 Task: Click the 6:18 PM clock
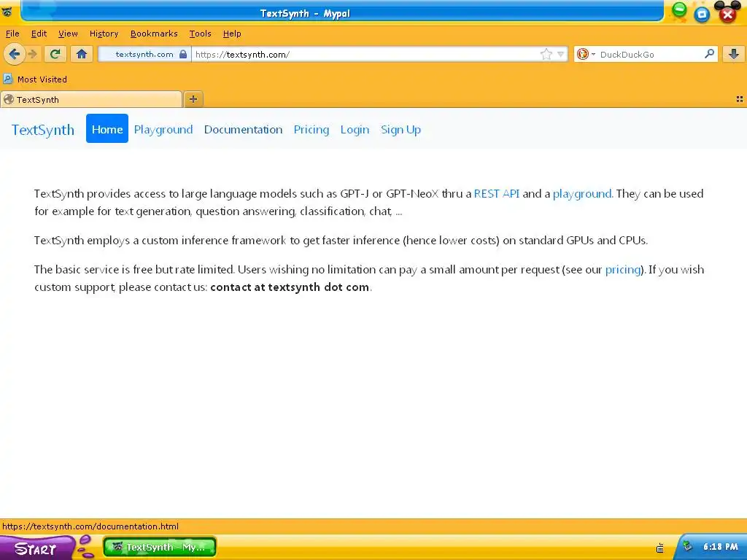(x=720, y=547)
